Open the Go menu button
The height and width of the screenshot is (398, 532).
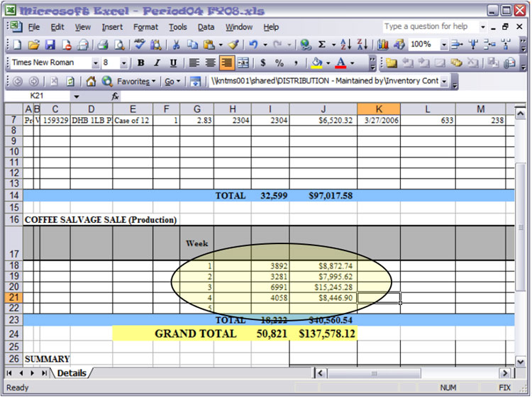click(x=172, y=82)
